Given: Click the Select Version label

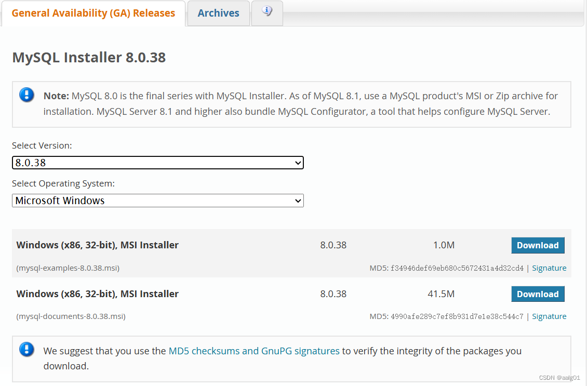Looking at the screenshot, I should tap(42, 145).
